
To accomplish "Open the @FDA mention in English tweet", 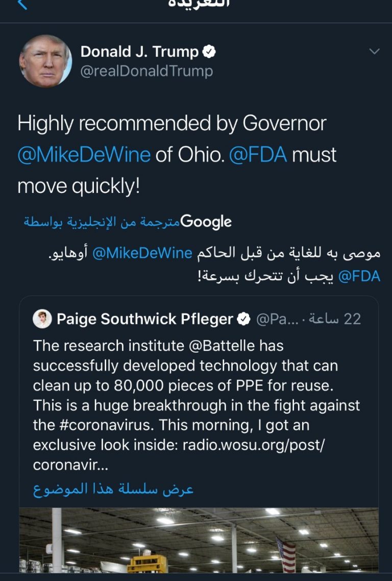I will 258,155.
